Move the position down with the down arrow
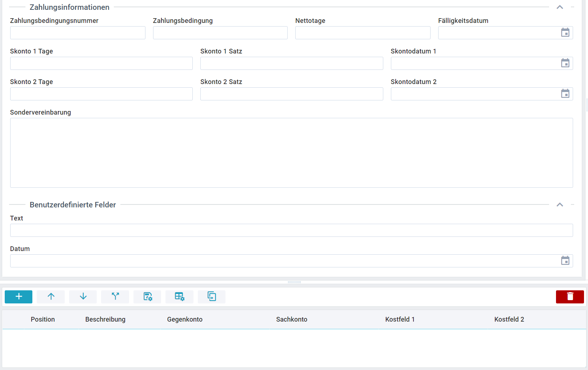This screenshot has height=370, width=588. click(x=83, y=297)
